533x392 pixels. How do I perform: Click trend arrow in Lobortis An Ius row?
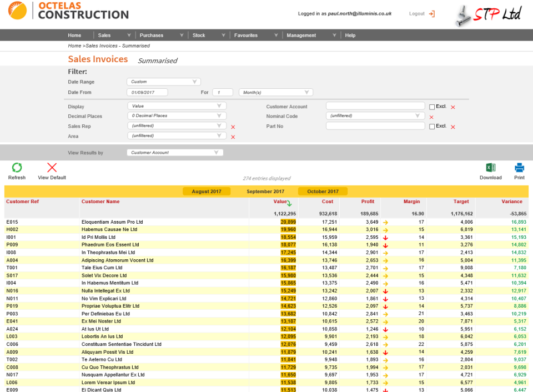[x=385, y=337]
